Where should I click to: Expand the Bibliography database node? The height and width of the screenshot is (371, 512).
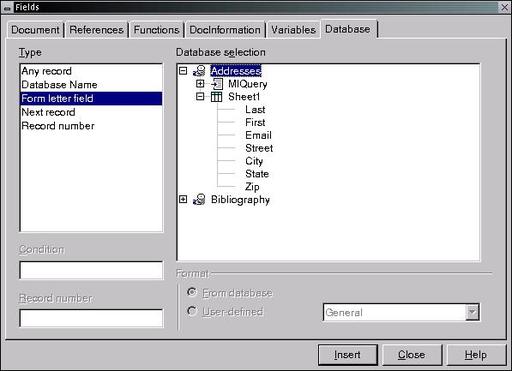click(183, 199)
